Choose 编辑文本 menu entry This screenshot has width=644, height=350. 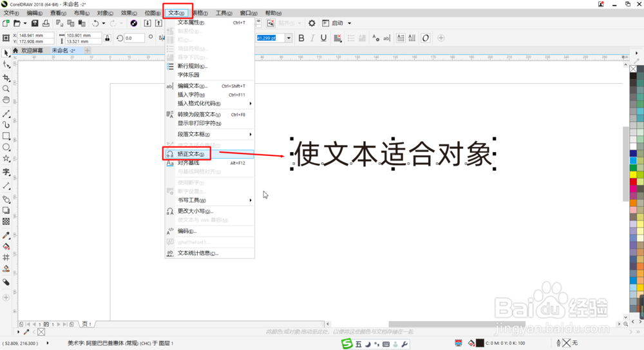point(209,86)
